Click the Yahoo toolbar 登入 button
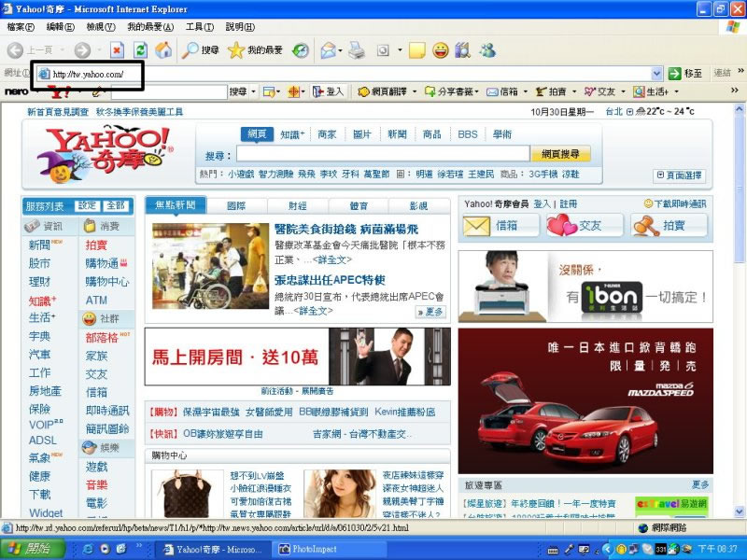The width and height of the screenshot is (747, 560). coord(328,91)
